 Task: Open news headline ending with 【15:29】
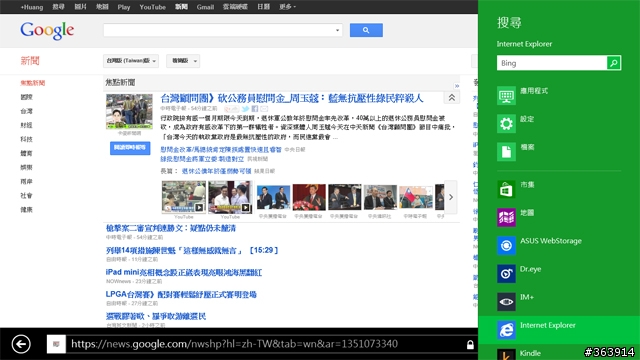[x=192, y=250]
